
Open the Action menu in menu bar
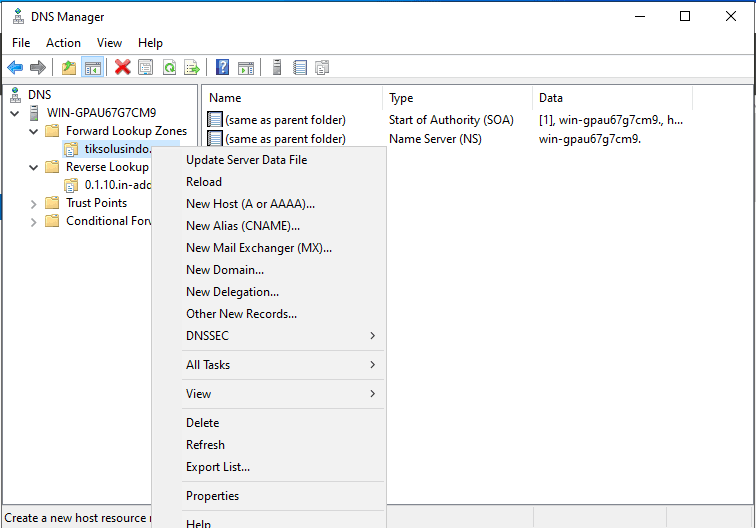[x=63, y=43]
